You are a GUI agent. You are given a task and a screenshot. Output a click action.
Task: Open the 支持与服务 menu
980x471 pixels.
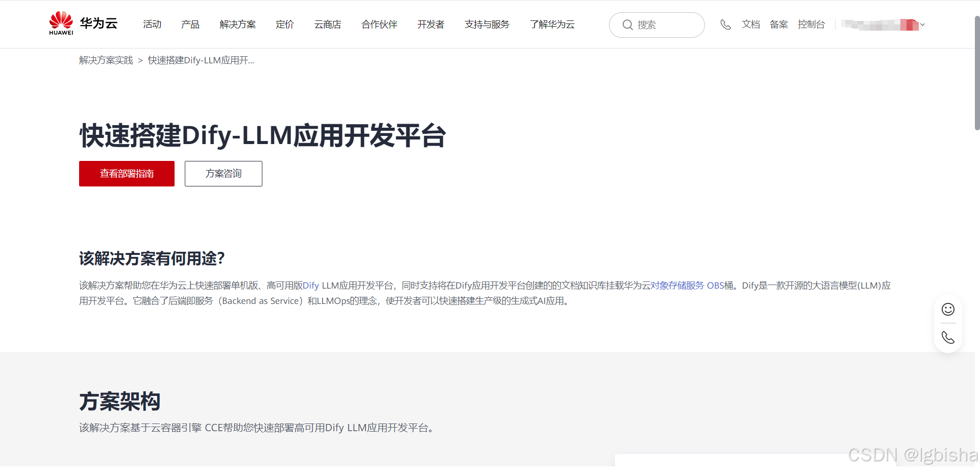(x=487, y=25)
